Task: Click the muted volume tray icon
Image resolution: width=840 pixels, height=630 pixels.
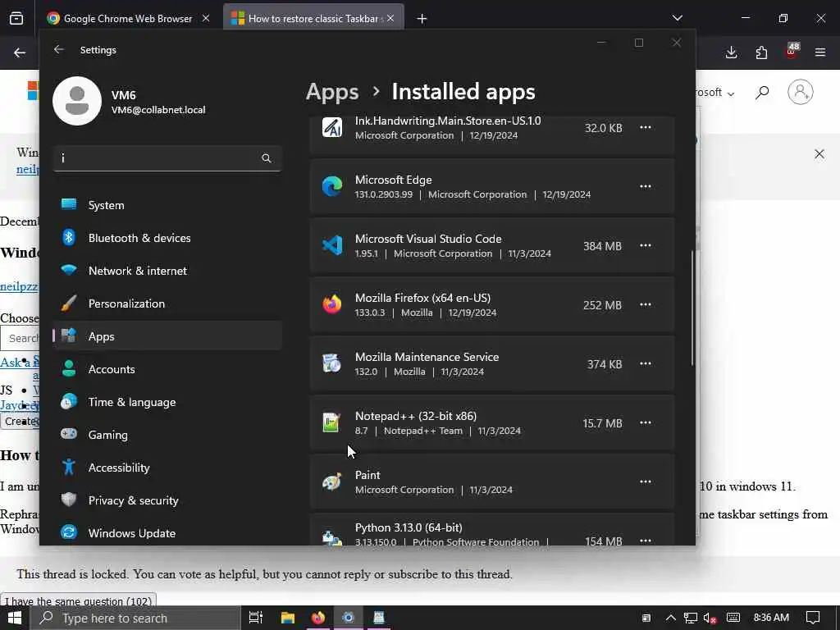Action: 710,618
